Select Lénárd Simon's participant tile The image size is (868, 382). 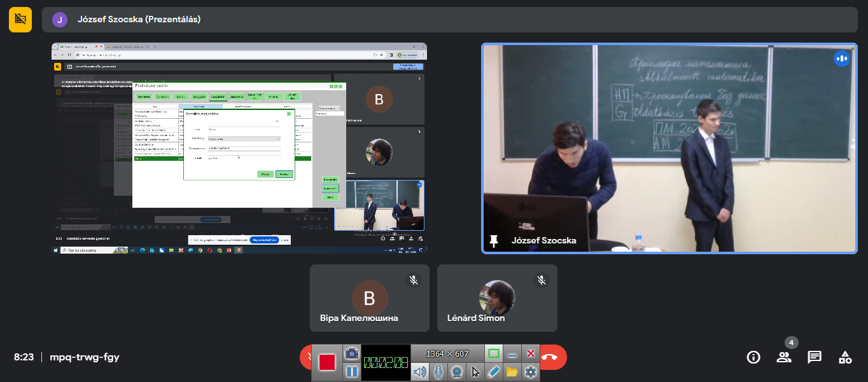(497, 298)
